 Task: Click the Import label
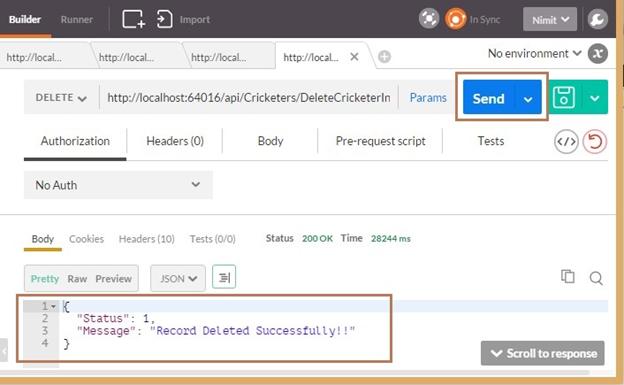[x=195, y=20]
